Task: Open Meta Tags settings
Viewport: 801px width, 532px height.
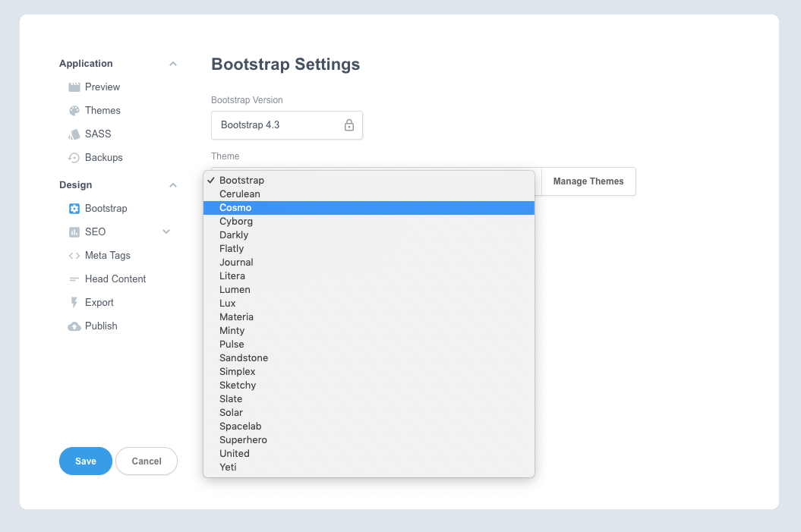Action: coord(108,256)
